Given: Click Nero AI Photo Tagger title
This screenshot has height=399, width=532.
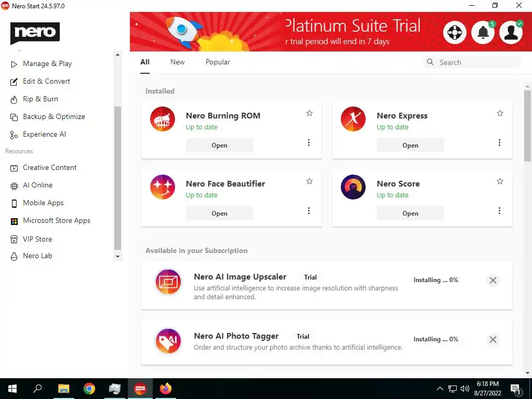Looking at the screenshot, I should point(236,336).
